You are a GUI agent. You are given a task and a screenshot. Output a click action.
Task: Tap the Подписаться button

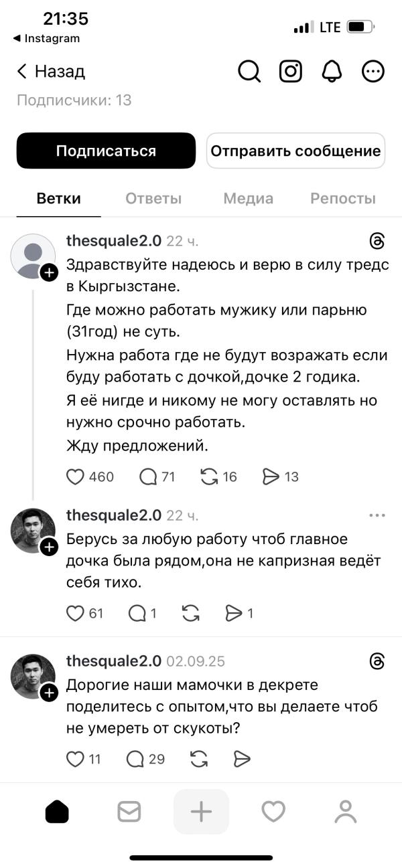[x=106, y=151]
